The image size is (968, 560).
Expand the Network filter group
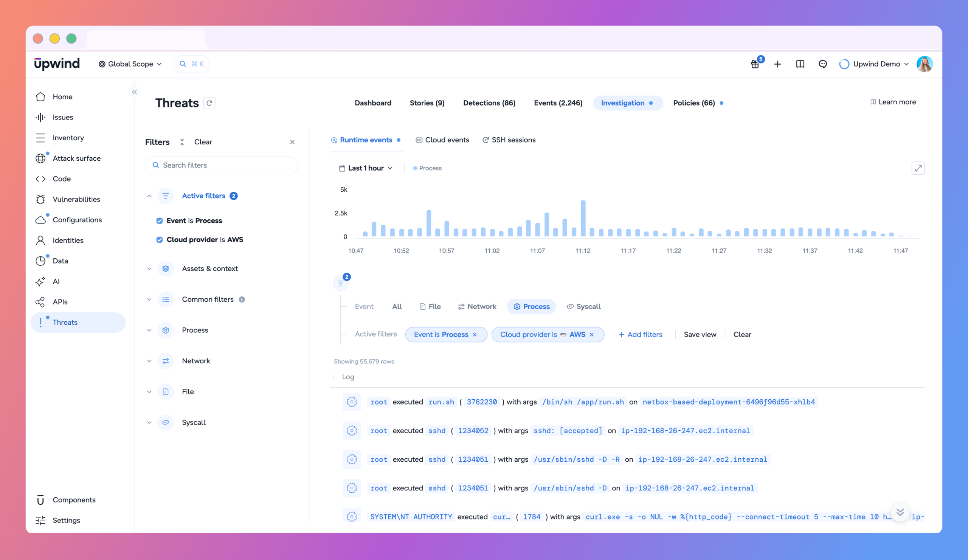[149, 361]
